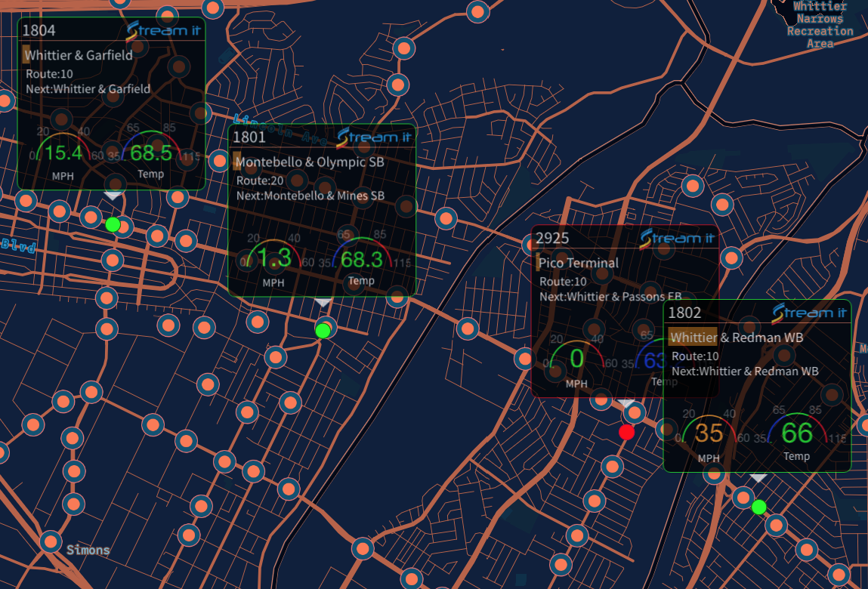The width and height of the screenshot is (868, 589).
Task: Click the Whittier Narrows Recreation Area map label
Action: (x=820, y=25)
